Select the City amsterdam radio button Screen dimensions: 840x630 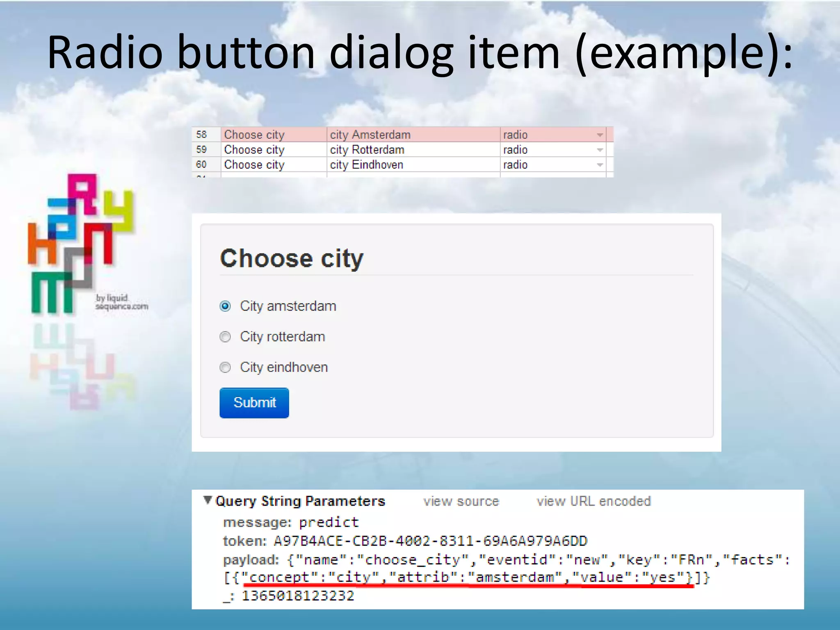(x=225, y=306)
